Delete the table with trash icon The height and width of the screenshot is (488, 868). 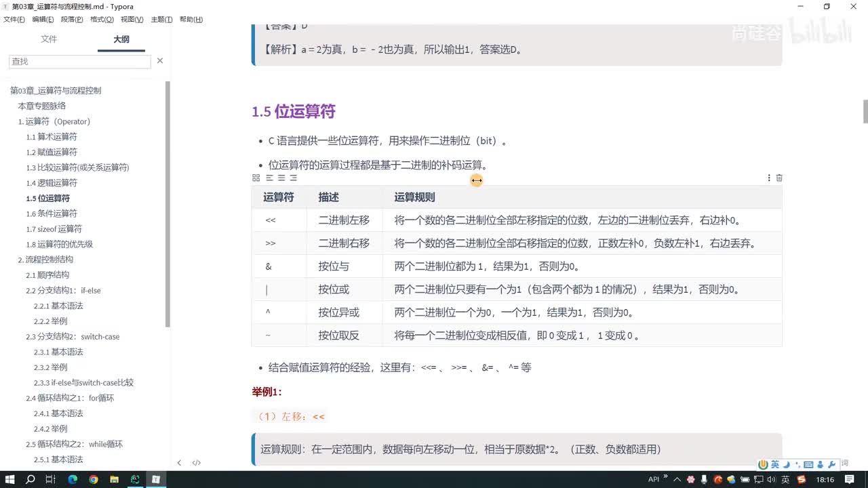tap(779, 178)
